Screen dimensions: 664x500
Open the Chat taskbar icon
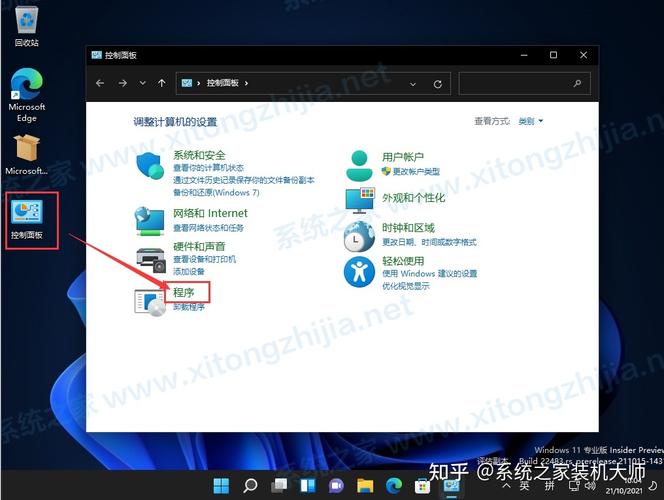pos(336,485)
